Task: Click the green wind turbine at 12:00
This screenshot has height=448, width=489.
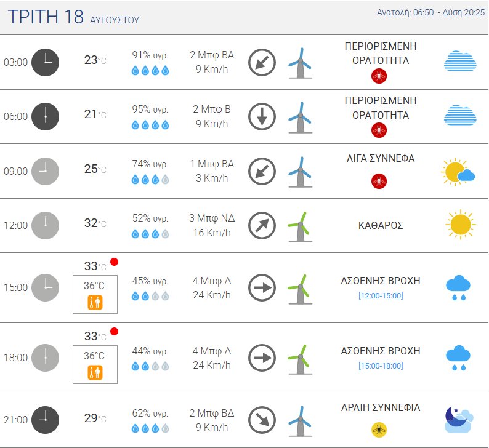Action: pos(300,227)
